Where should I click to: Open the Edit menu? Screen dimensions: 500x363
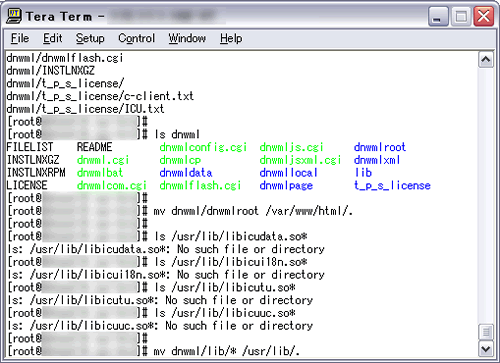coord(52,38)
